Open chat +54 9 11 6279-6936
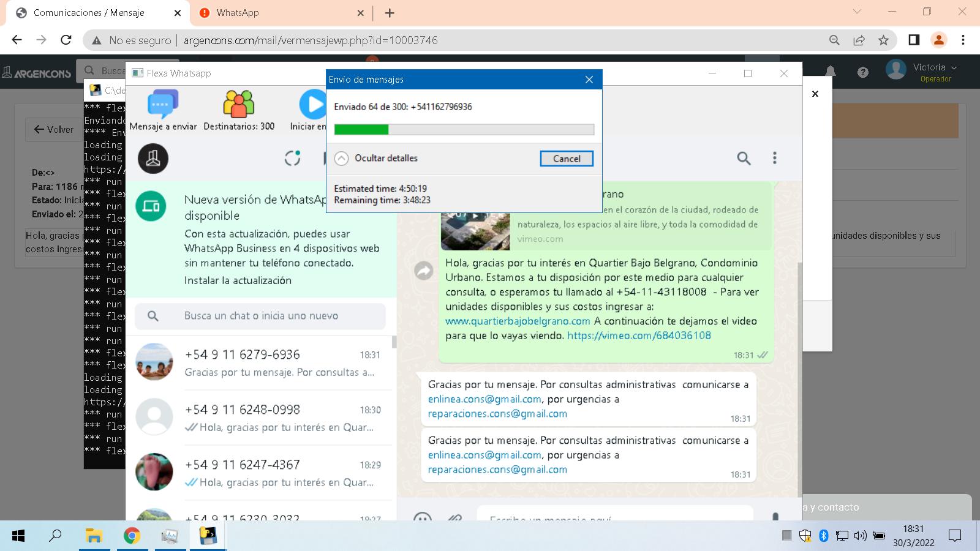 pos(260,362)
